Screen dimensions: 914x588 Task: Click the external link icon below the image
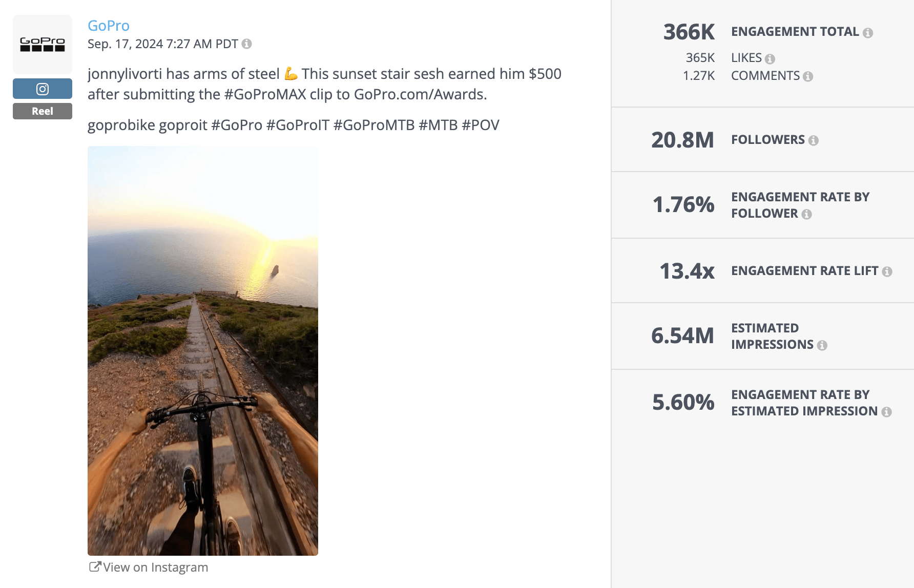(x=95, y=566)
